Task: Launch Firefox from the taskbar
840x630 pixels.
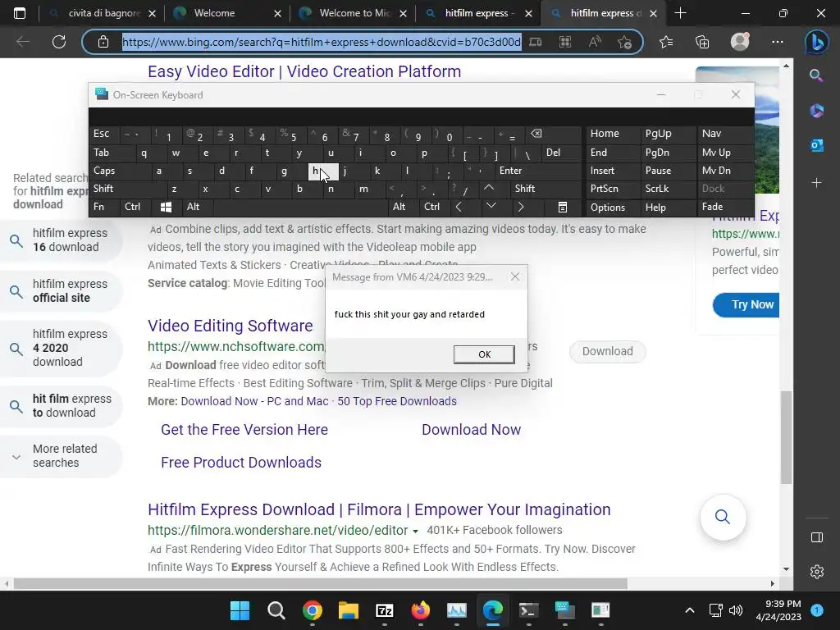Action: coord(421,610)
